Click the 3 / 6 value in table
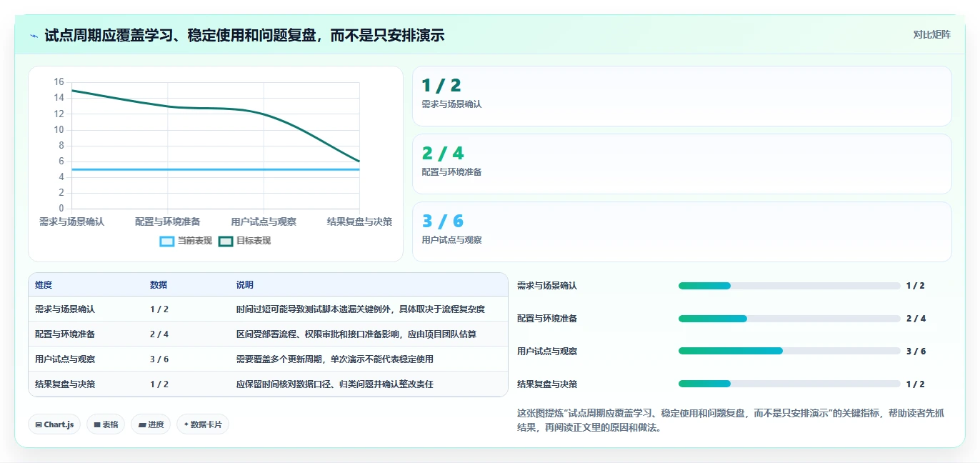Screen dimensions: 980x463 pyautogui.click(x=159, y=359)
